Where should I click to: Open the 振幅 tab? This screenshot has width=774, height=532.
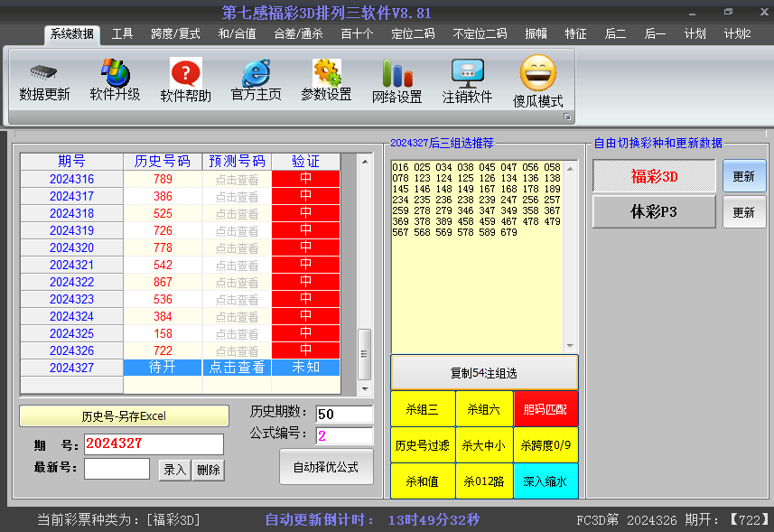point(536,34)
